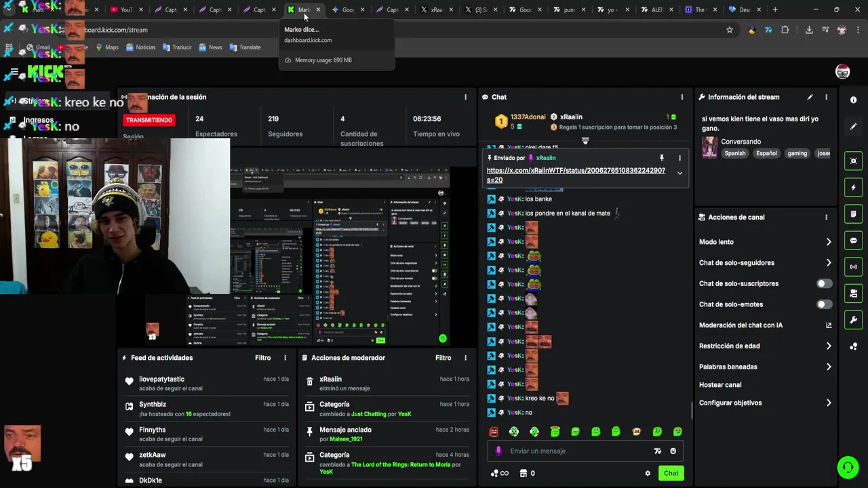868x488 pixels.
Task: Open Filtro in Acciones de moderador
Action: coord(443,358)
